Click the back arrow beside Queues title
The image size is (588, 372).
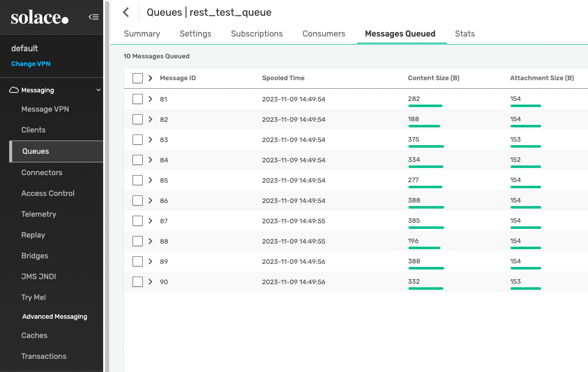(126, 13)
